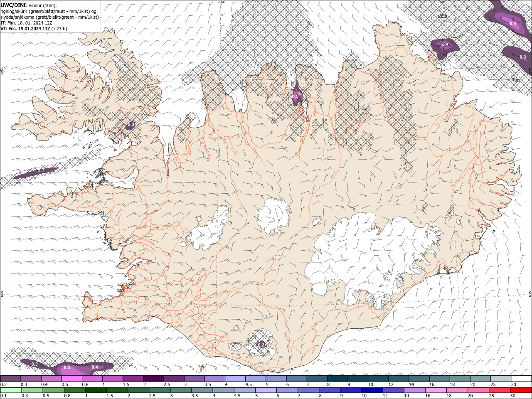Select the dark mauve 0.2 swatch, top scale
Viewport: 532px width, 399px height.
10,379
